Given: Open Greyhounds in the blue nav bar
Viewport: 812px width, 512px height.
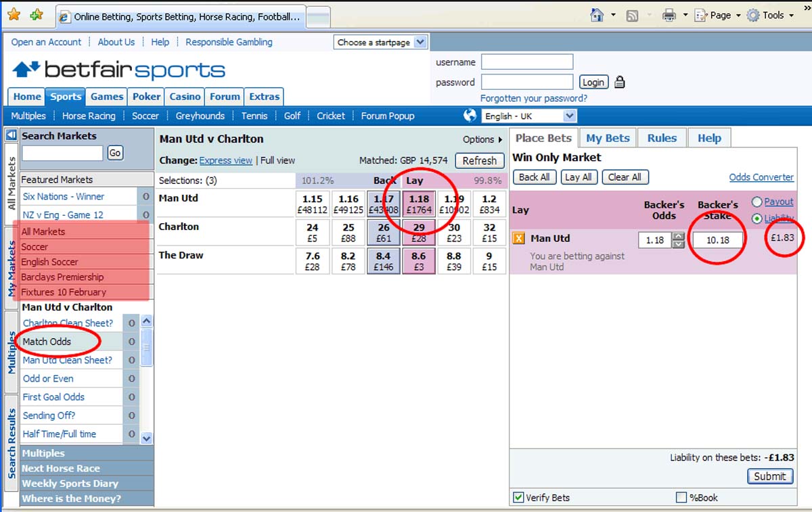Looking at the screenshot, I should (200, 116).
